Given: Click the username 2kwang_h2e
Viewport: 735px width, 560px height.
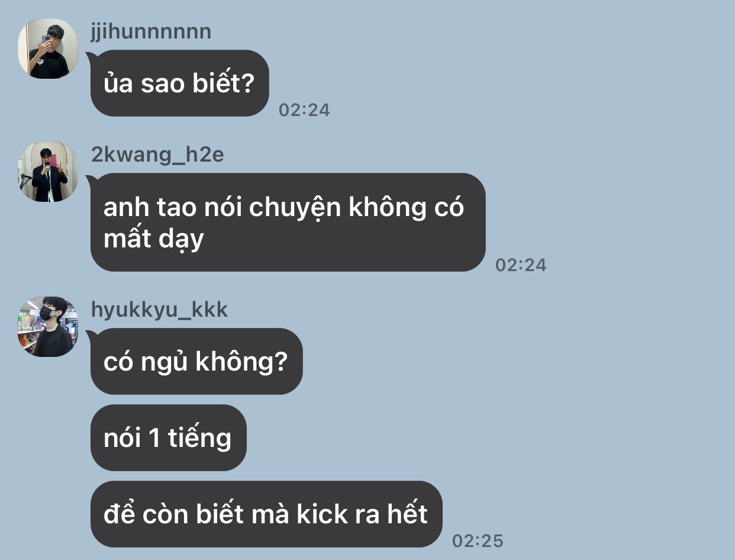Looking at the screenshot, I should pyautogui.click(x=157, y=155).
